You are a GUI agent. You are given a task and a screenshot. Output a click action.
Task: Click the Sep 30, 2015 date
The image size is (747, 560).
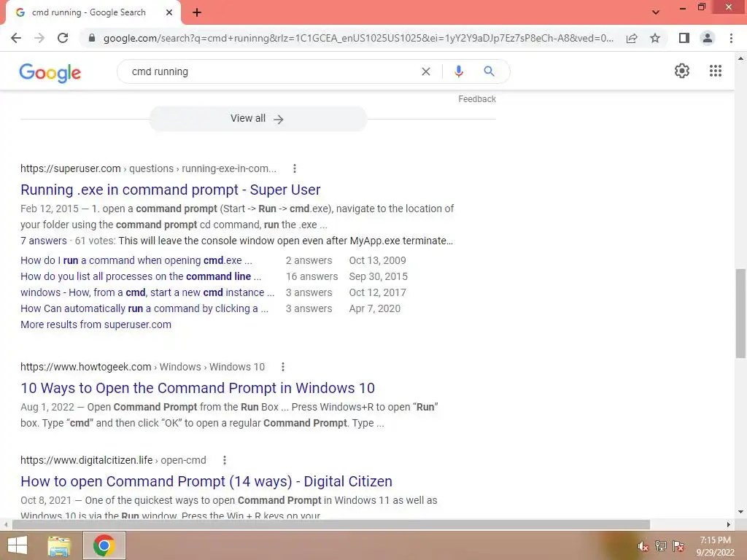379,276
